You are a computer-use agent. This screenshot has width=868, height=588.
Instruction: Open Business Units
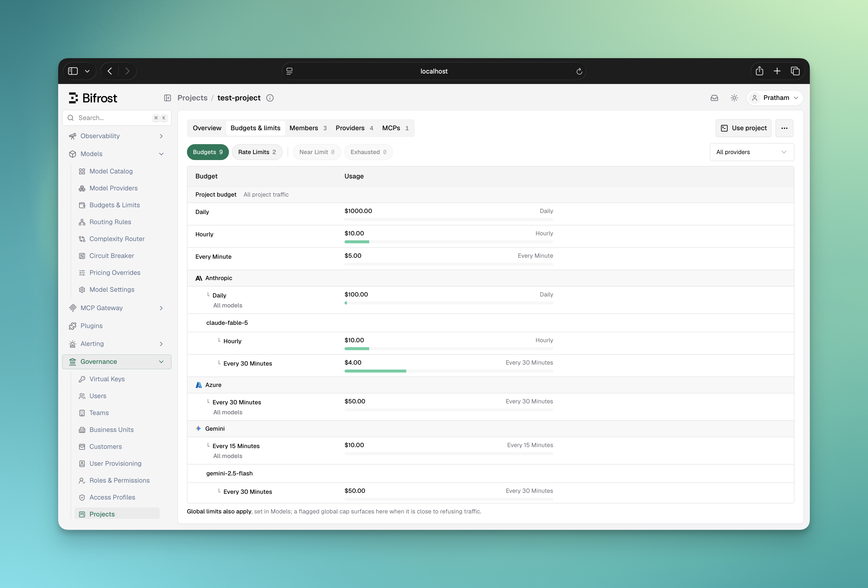(x=111, y=430)
